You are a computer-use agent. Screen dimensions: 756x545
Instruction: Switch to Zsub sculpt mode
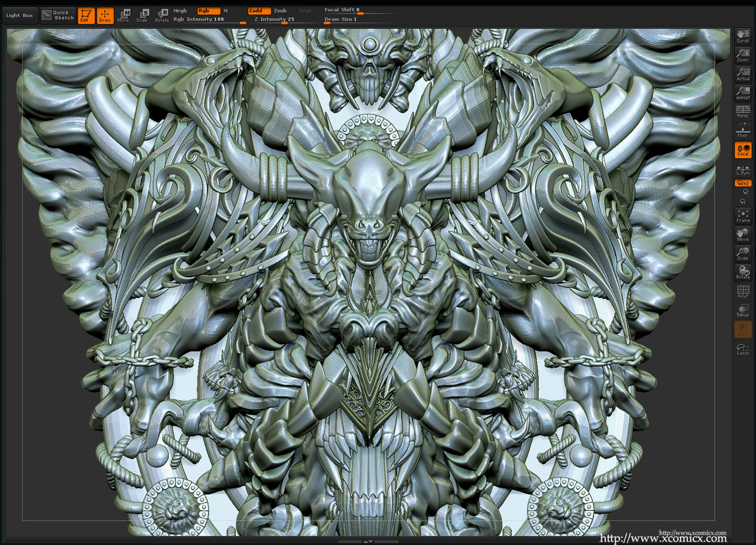pyautogui.click(x=281, y=11)
